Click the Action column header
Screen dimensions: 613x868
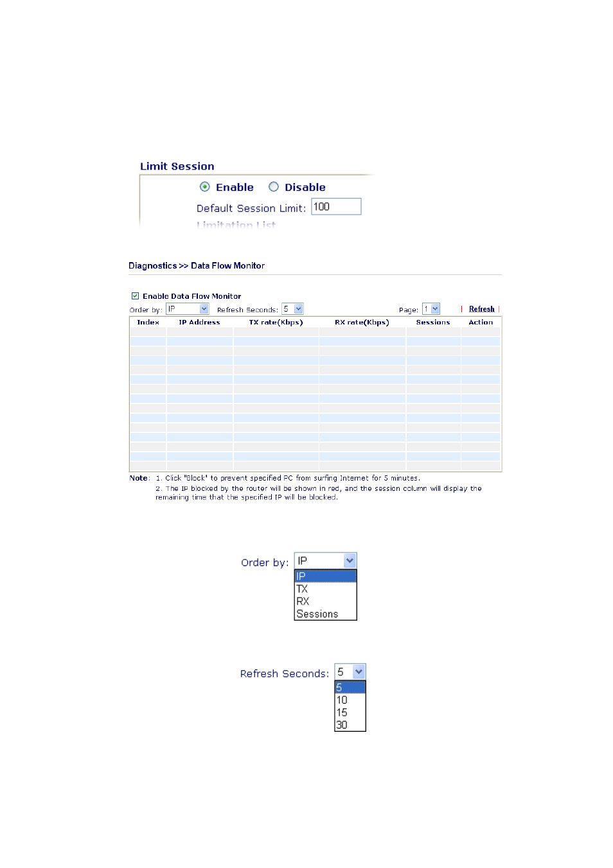[x=481, y=323]
